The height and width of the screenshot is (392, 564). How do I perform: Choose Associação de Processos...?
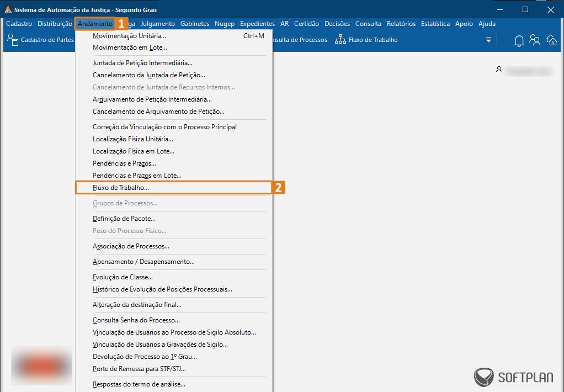(x=131, y=246)
